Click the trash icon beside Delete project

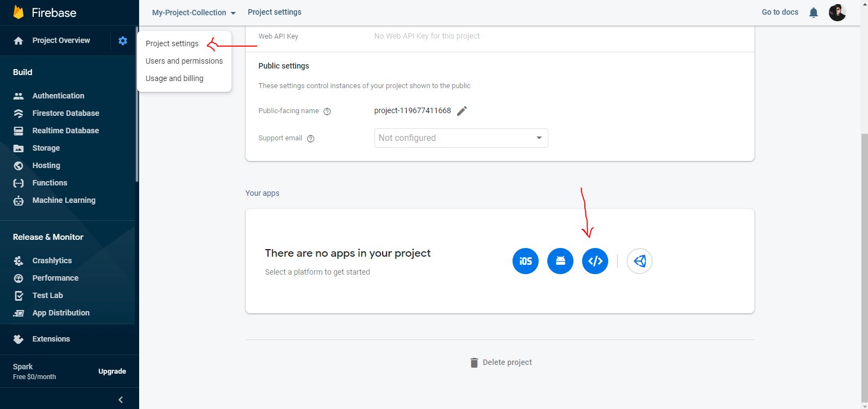(x=474, y=363)
